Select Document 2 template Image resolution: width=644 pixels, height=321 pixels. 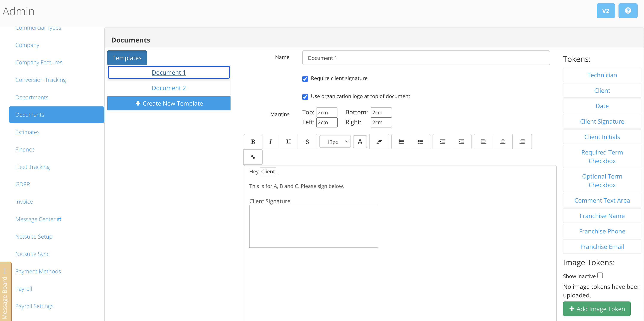click(x=169, y=88)
